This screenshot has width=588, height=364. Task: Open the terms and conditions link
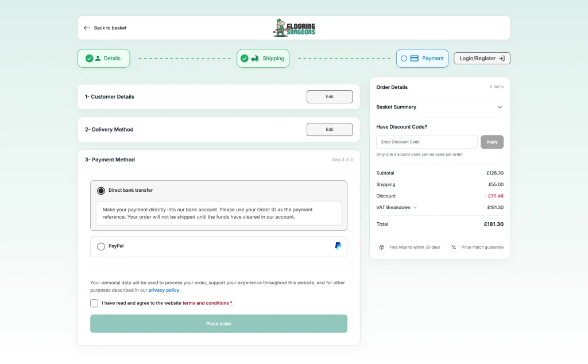(x=206, y=303)
